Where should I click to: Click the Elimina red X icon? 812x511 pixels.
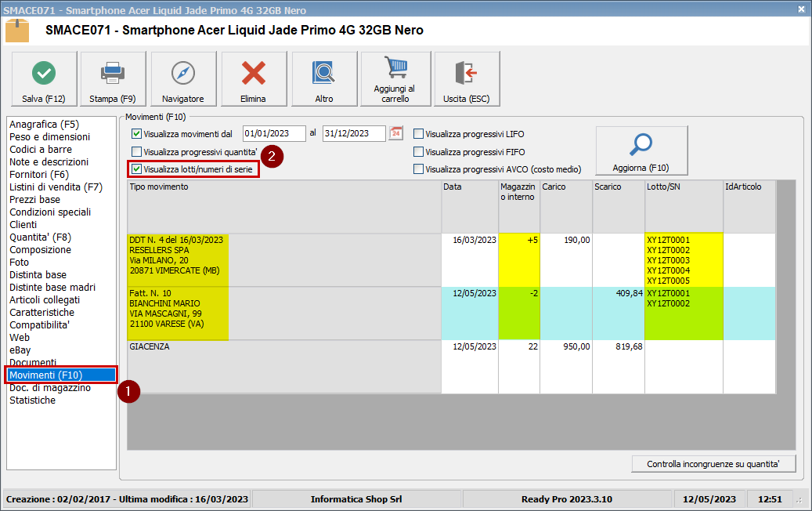(x=253, y=74)
